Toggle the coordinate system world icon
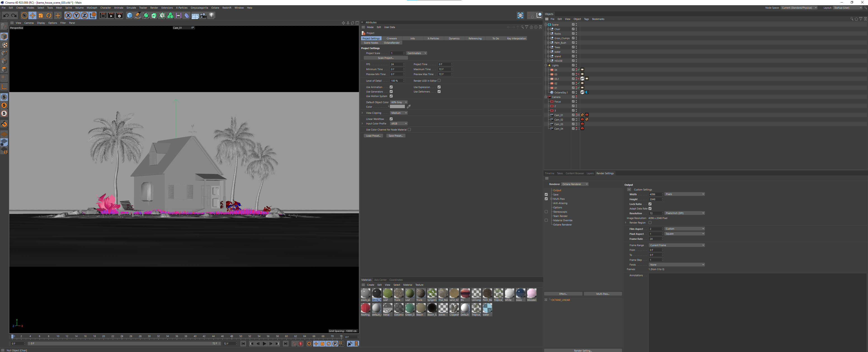This screenshot has width=868, height=352. (93, 16)
